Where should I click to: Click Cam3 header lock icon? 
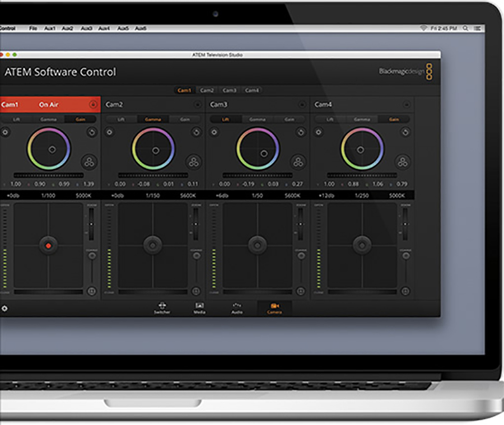(x=302, y=105)
